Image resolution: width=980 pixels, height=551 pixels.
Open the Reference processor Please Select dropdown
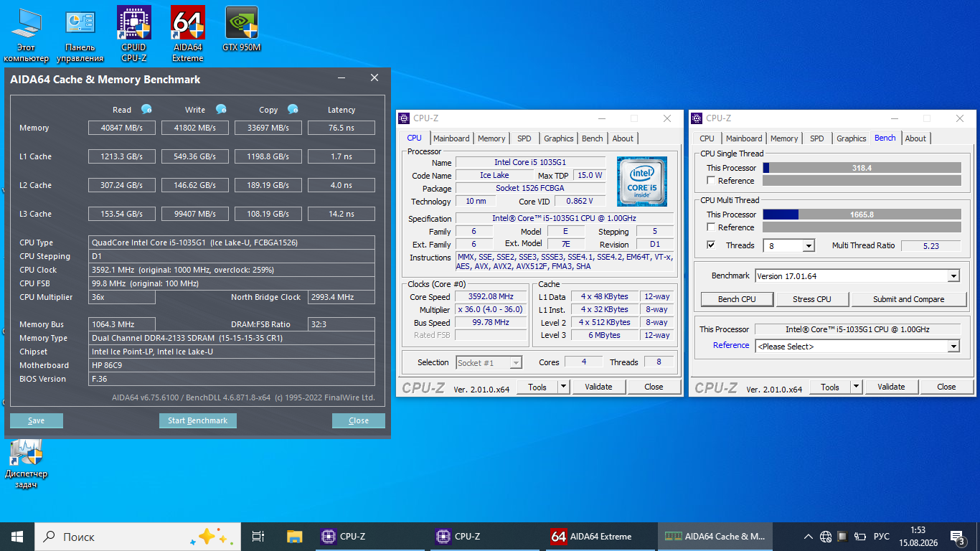click(953, 347)
